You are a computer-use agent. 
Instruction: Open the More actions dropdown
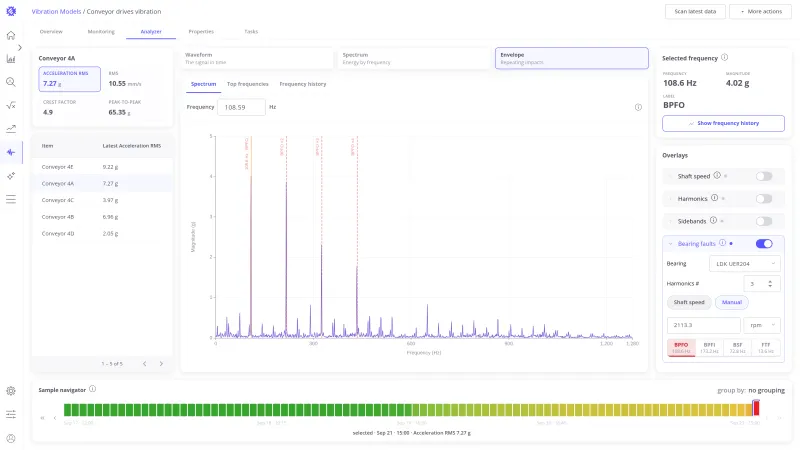[x=760, y=11]
